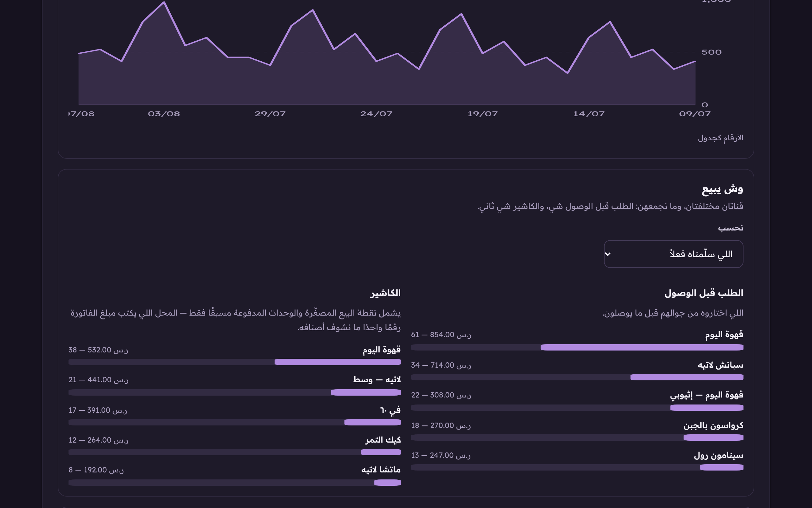
Task: Click the bar under 'لاتيه — وسط'
Action: [x=234, y=392]
